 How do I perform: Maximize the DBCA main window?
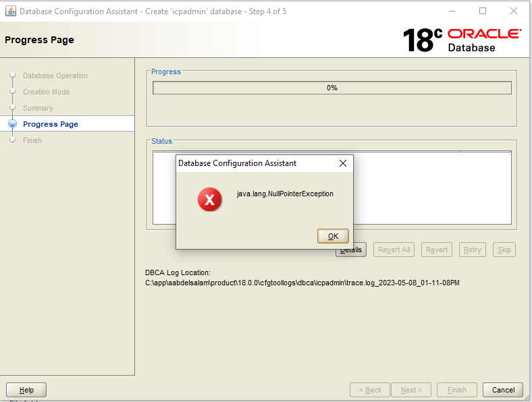[x=483, y=11]
